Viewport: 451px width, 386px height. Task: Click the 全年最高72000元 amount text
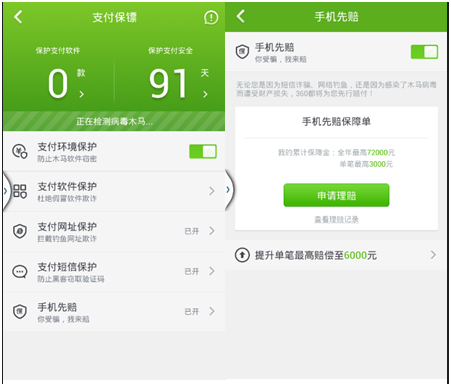[366, 153]
